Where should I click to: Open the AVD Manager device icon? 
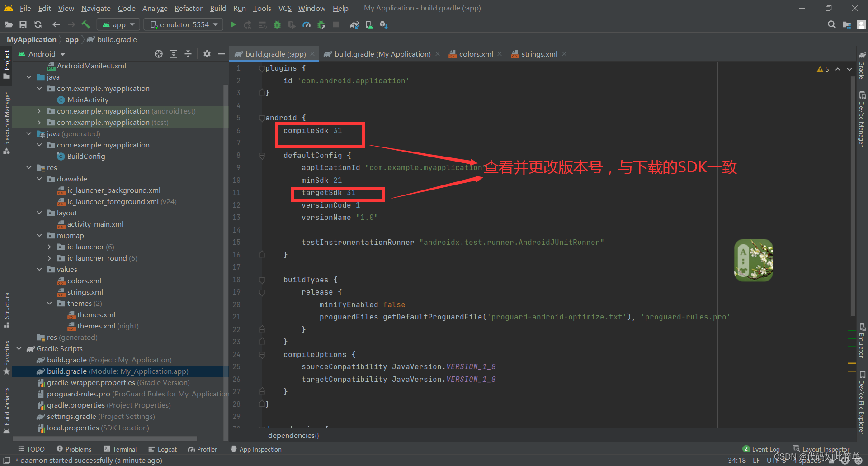[x=369, y=24]
